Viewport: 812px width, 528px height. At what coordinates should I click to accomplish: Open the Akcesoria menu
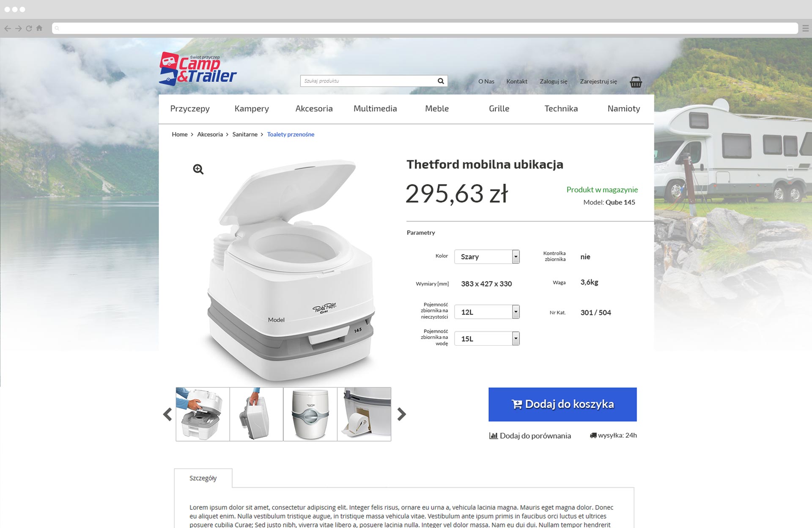click(314, 109)
